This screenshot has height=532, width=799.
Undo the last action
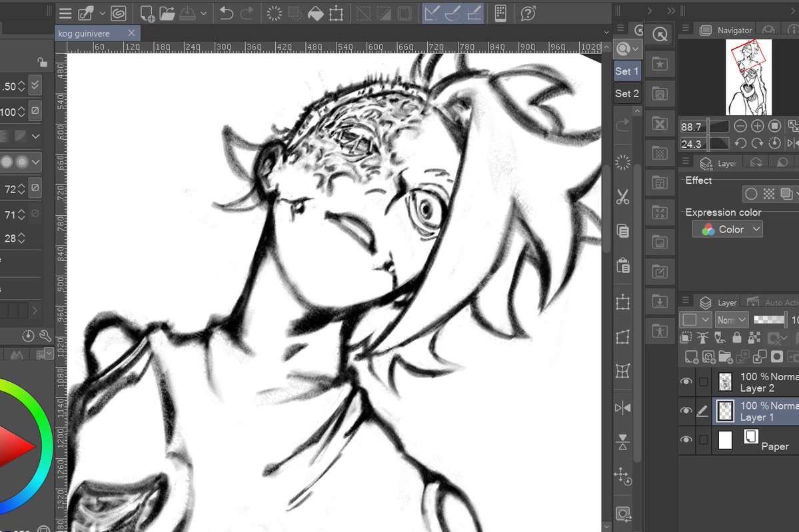[x=226, y=13]
